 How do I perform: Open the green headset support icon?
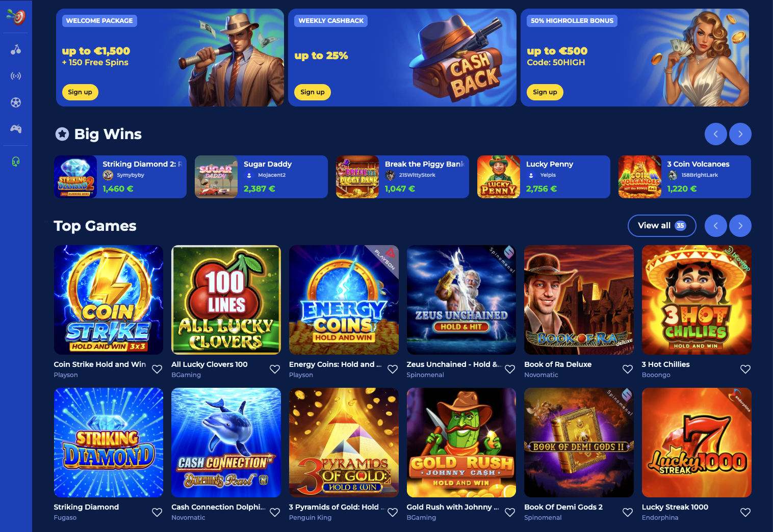(16, 162)
